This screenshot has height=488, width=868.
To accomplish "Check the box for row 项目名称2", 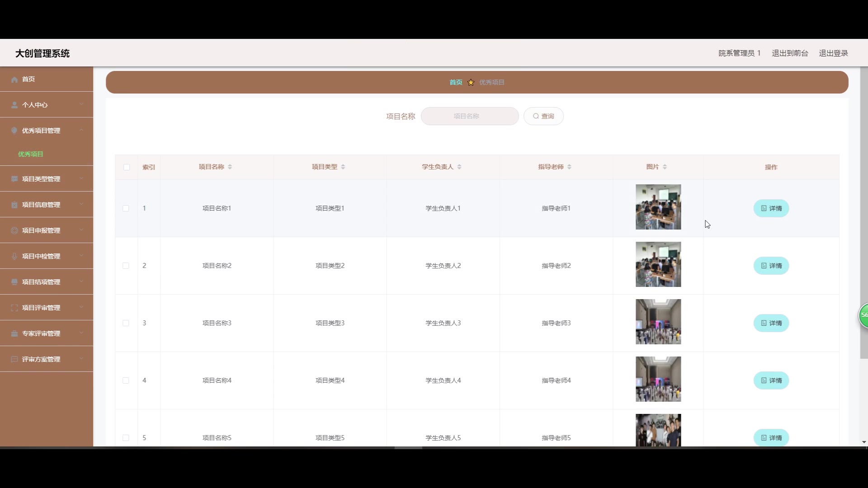I will point(126,266).
